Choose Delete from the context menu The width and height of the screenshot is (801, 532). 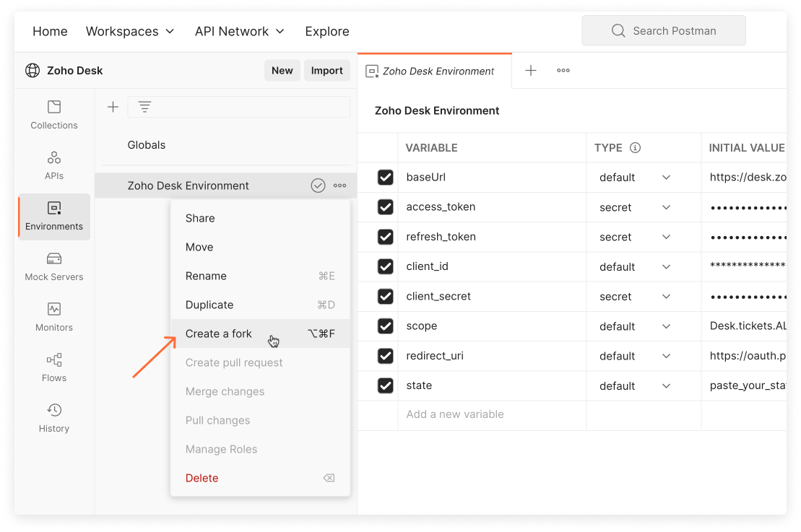click(260, 478)
